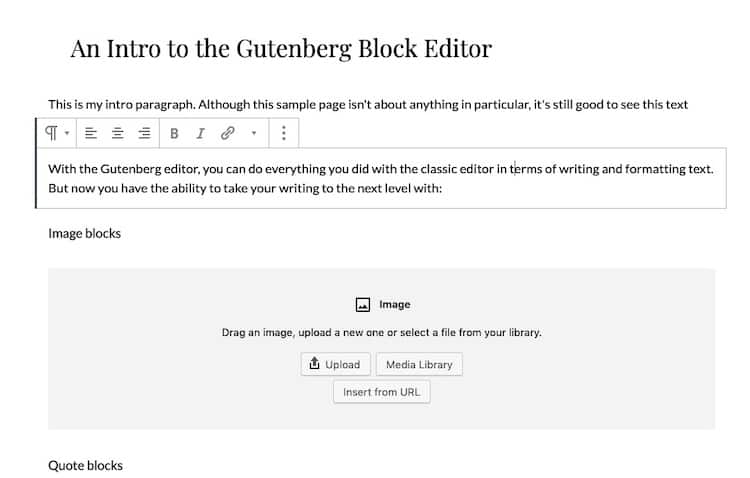The height and width of the screenshot is (478, 750).
Task: Click inside the selected Gutenberg paragraph
Action: point(381,178)
